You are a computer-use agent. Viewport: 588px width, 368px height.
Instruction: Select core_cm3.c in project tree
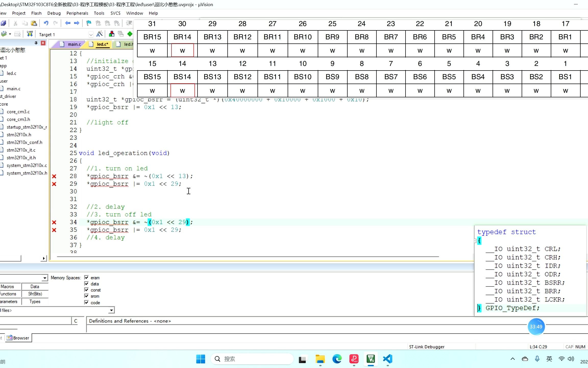[18, 112]
